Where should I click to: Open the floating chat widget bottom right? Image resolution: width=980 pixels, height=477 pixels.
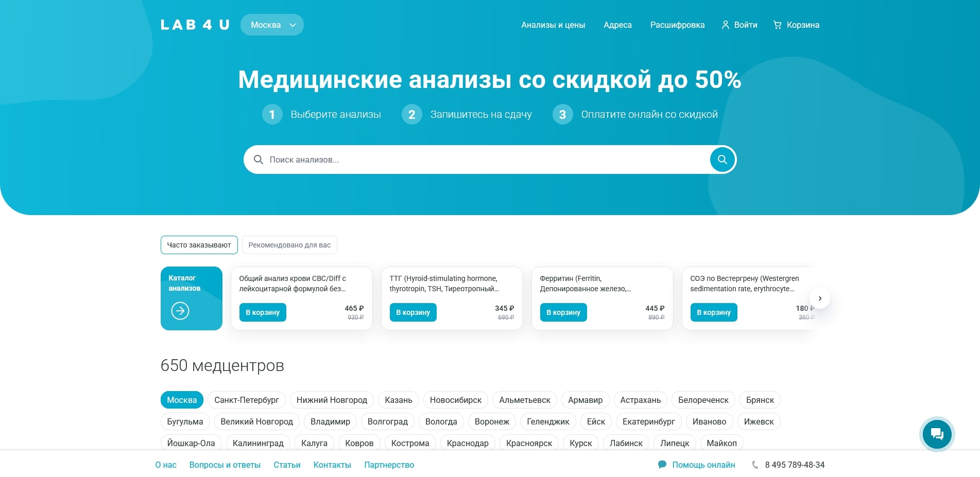coord(937,434)
